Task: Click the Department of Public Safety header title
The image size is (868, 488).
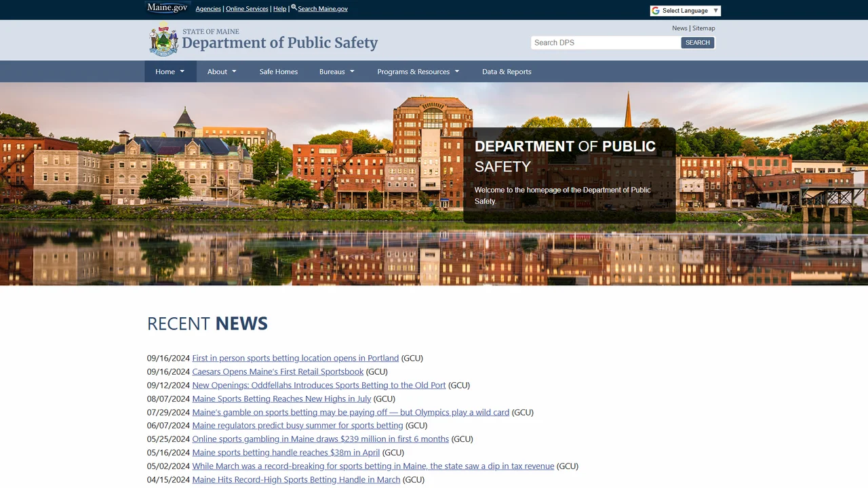Action: click(x=279, y=43)
